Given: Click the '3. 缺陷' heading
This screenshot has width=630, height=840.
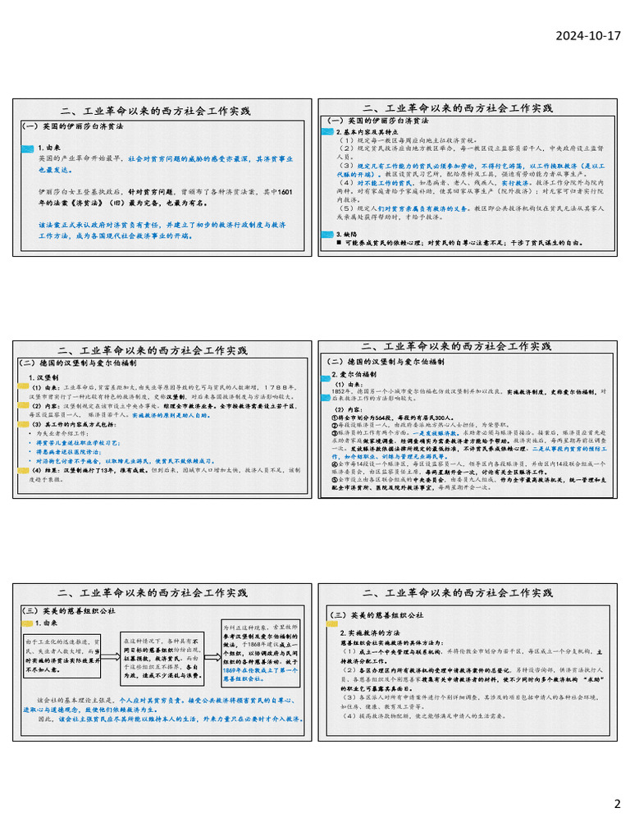Looking at the screenshot, I should (346, 234).
